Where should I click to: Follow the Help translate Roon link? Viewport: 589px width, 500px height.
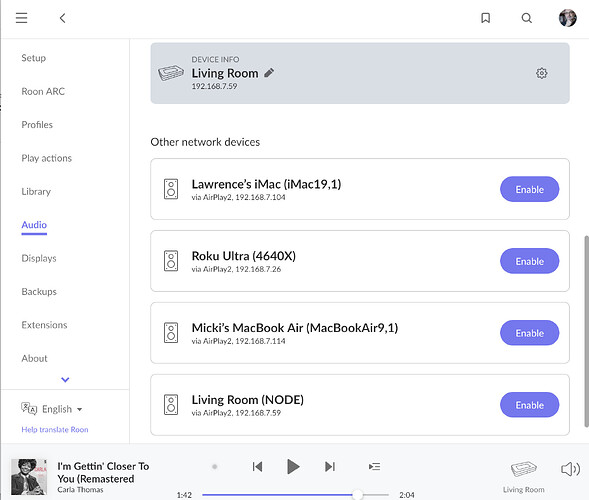click(54, 429)
